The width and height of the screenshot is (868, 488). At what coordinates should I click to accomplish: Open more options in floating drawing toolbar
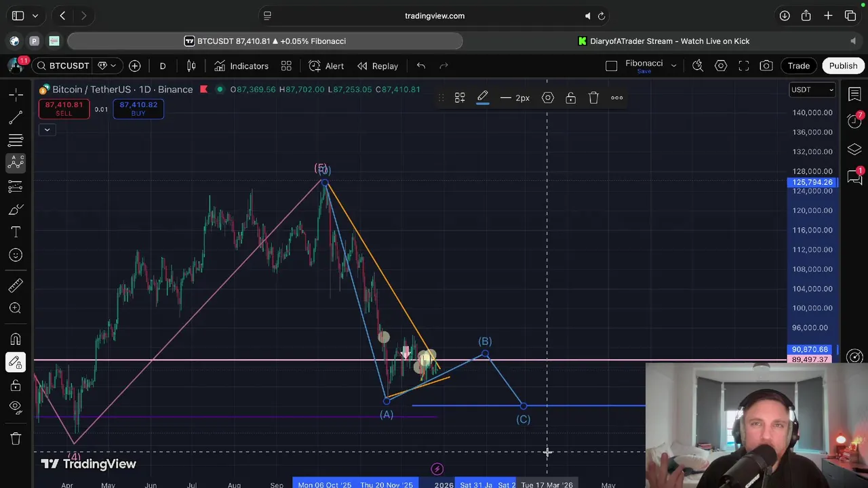[617, 98]
